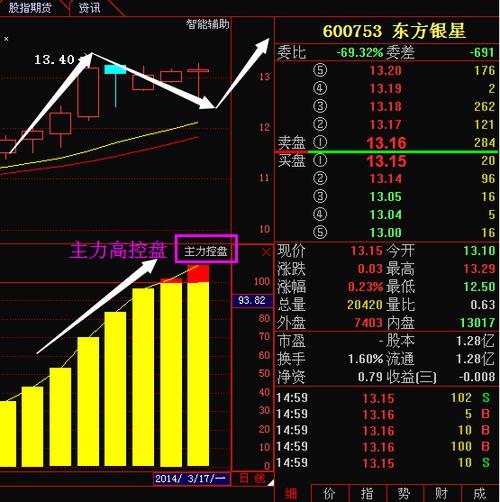Click the buy-3 price 13.05
This screenshot has width=500, height=502.
tap(385, 197)
